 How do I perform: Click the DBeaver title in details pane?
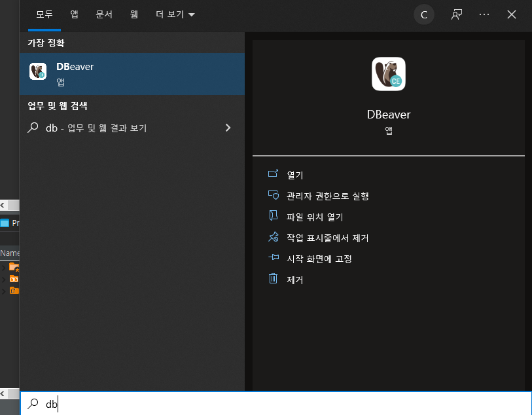[x=389, y=115]
